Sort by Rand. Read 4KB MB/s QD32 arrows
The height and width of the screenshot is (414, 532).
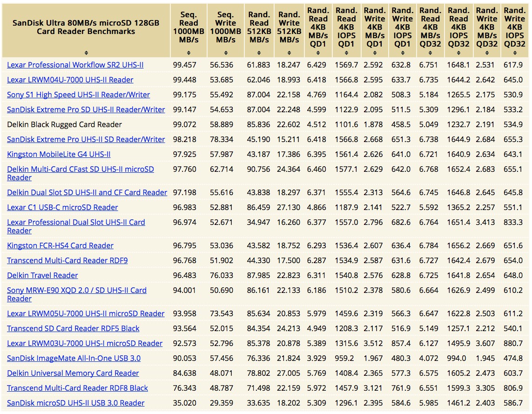point(430,53)
